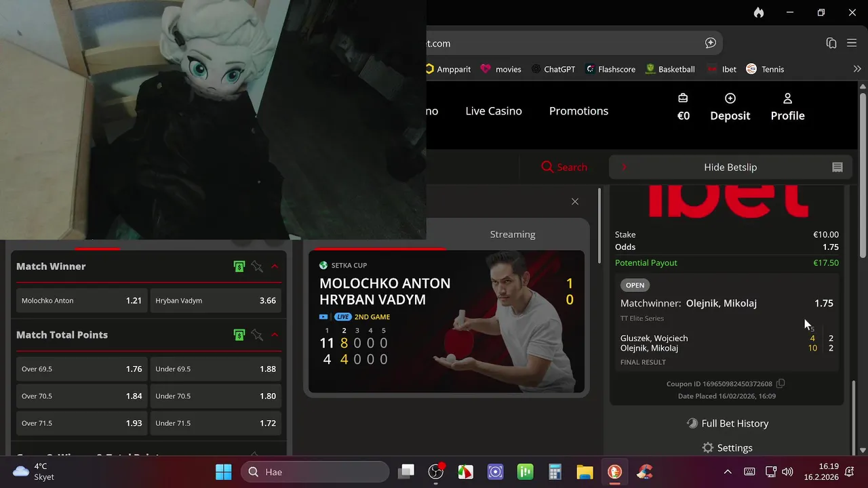This screenshot has height=488, width=868.
Task: Close the match tracker with the X
Action: point(575,201)
